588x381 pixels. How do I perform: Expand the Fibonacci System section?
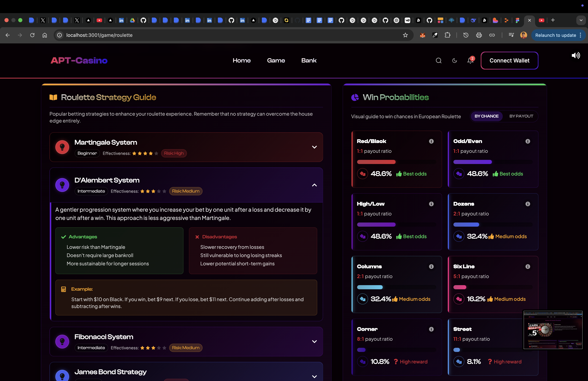(x=314, y=341)
